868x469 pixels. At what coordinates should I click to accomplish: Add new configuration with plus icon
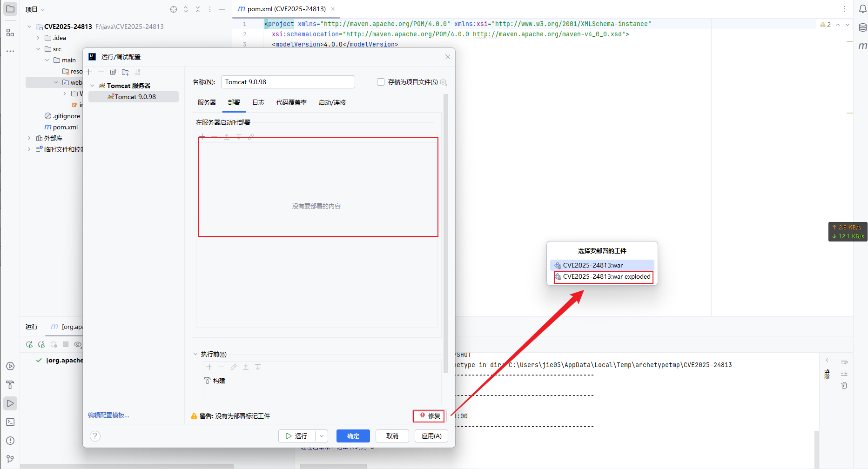[89, 72]
